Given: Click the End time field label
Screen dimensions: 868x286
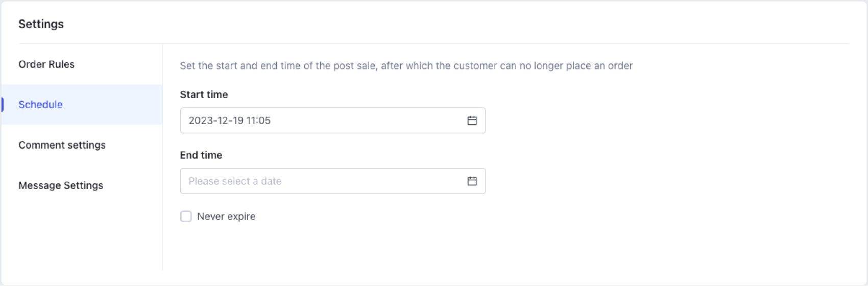Looking at the screenshot, I should pos(201,155).
